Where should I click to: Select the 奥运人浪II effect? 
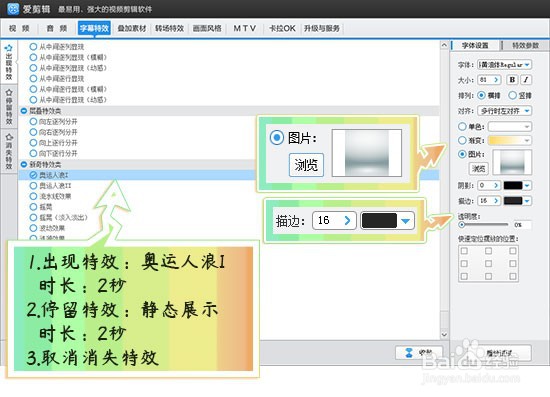[x=51, y=185]
